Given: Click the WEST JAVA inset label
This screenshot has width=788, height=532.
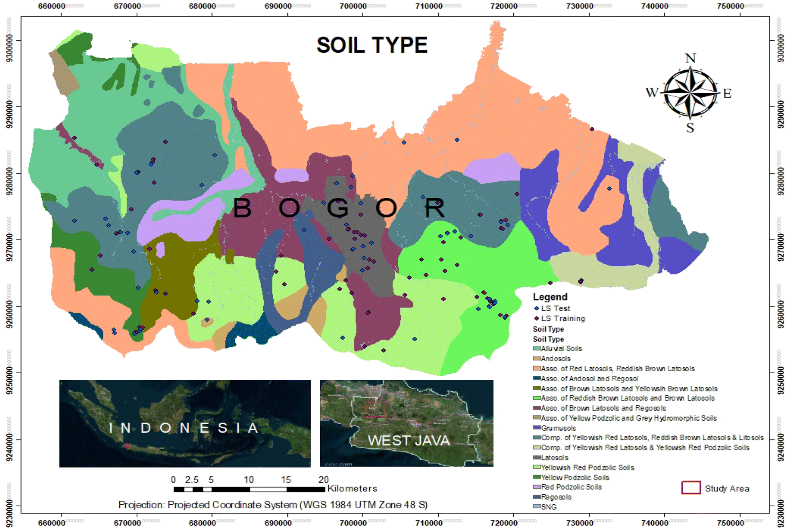Looking at the screenshot, I should 409,440.
